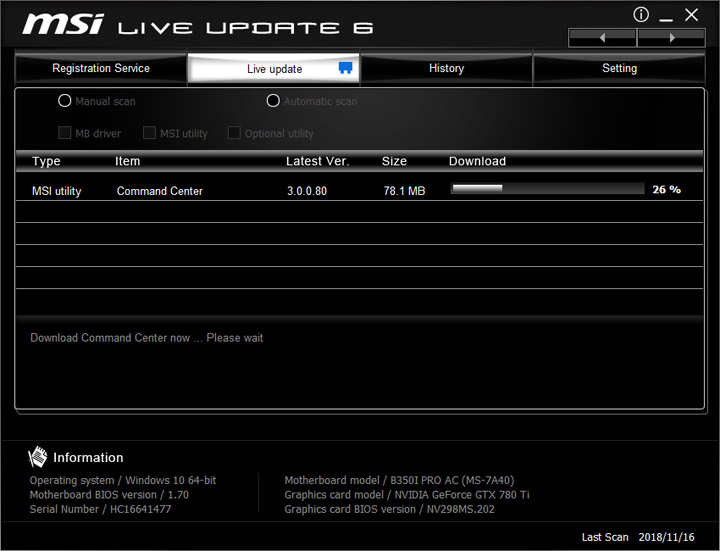
Task: Click the Information heading text
Action: [x=88, y=457]
